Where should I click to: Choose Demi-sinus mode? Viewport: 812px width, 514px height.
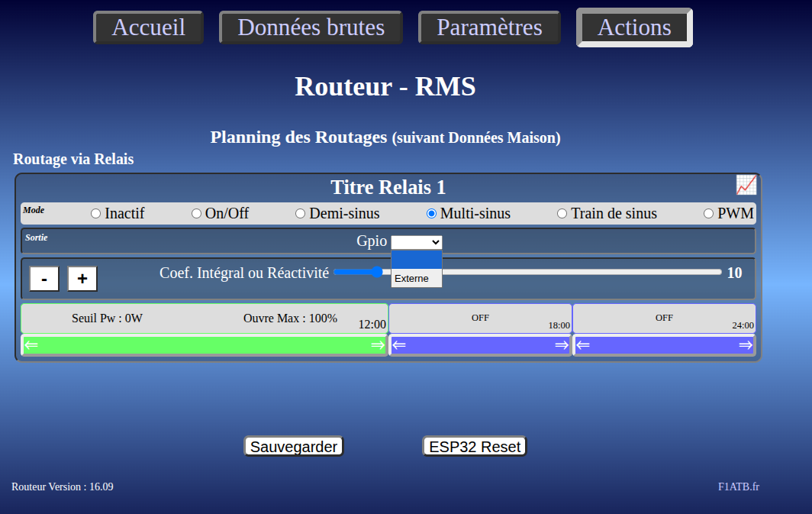click(x=301, y=214)
